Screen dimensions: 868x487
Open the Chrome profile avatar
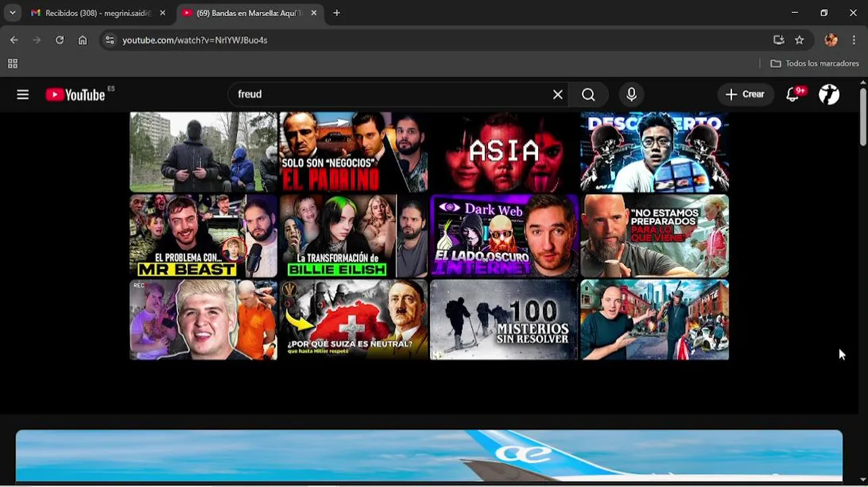(x=831, y=40)
